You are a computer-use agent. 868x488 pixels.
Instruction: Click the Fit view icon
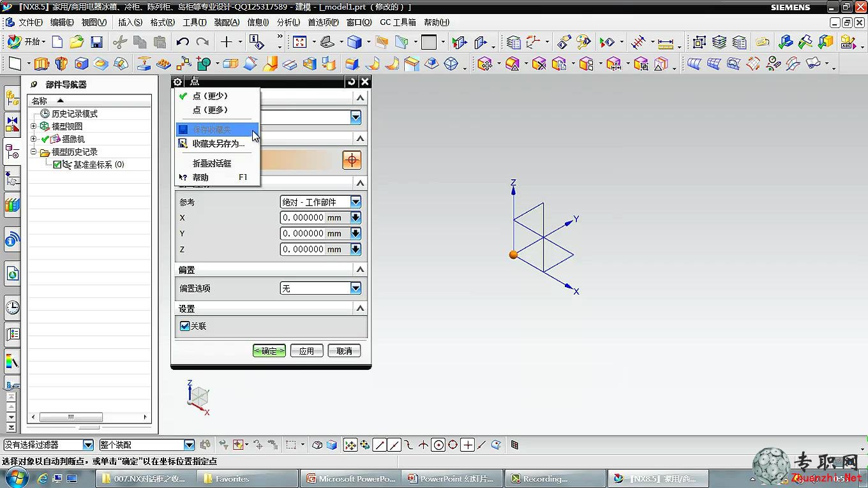coord(300,42)
